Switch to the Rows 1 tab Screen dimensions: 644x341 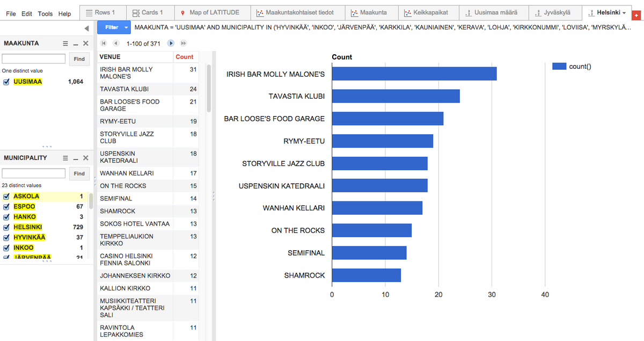pos(103,12)
